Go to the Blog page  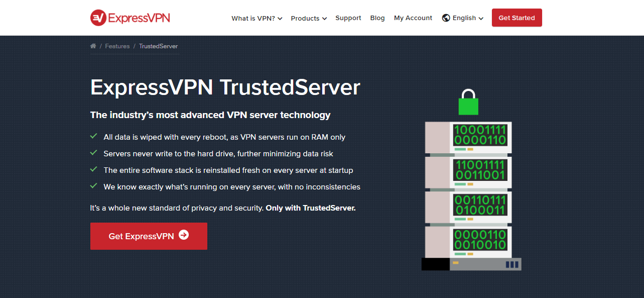(x=377, y=18)
